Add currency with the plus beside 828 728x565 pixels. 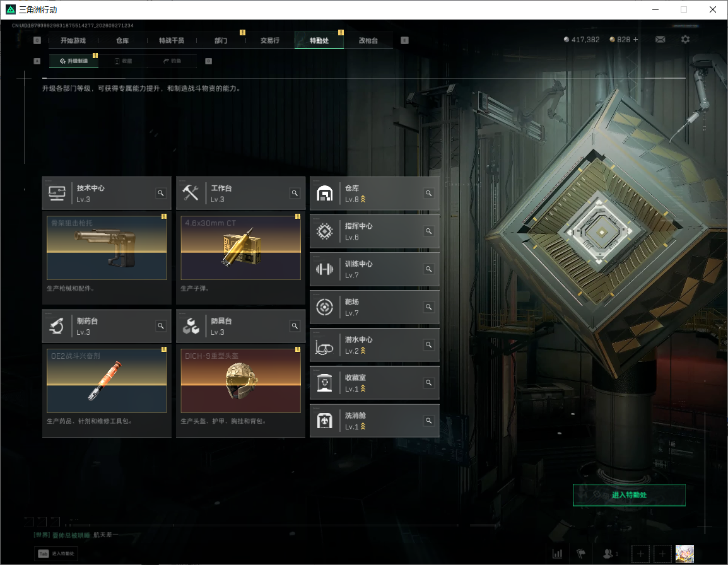636,40
